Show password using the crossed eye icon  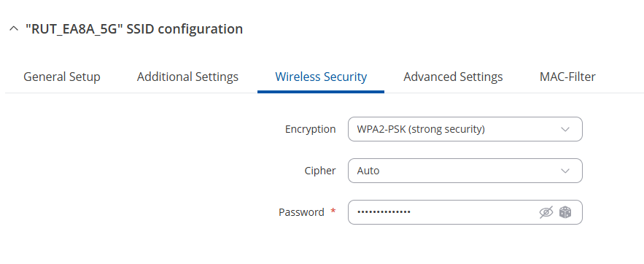pyautogui.click(x=546, y=212)
